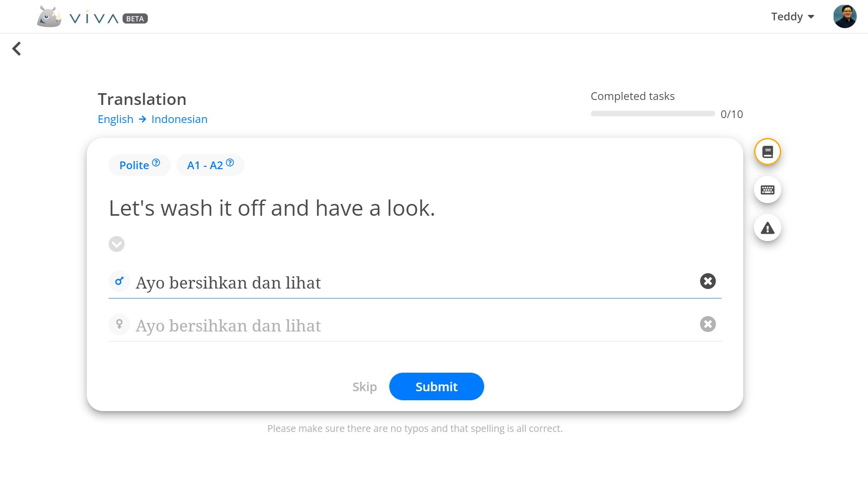This screenshot has width=868, height=488.
Task: Show help for A1 - A2 level
Action: [x=230, y=162]
